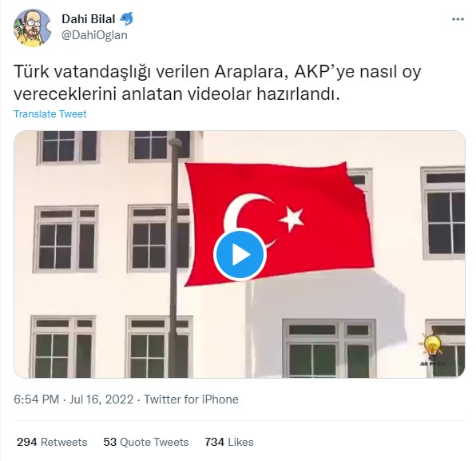
Task: Click the Translate Tweet link
Action: pyautogui.click(x=50, y=114)
